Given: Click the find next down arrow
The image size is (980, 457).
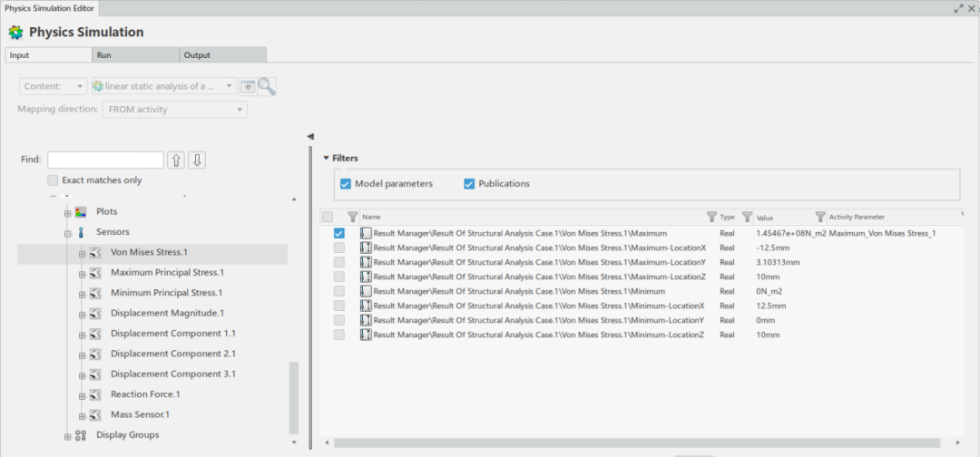Looking at the screenshot, I should tap(197, 160).
